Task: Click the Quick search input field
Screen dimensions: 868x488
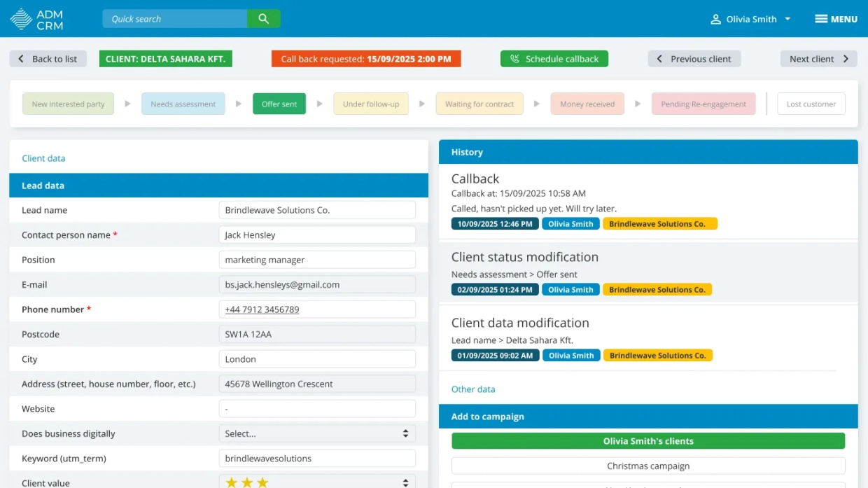Action: (175, 19)
